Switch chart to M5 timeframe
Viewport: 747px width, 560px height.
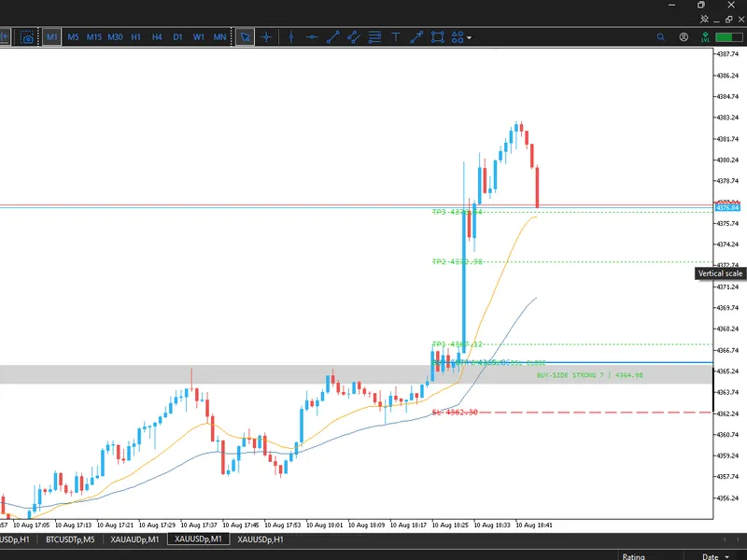73,37
